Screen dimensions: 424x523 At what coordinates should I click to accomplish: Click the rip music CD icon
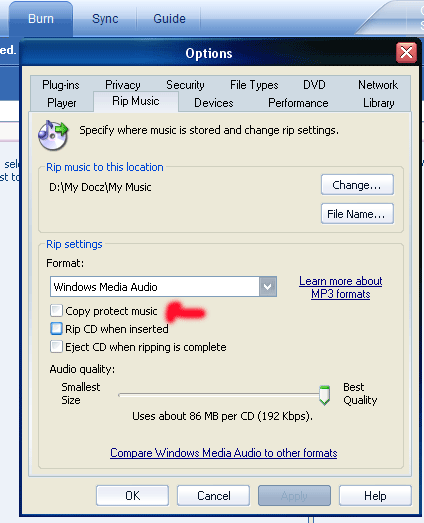[x=53, y=135]
